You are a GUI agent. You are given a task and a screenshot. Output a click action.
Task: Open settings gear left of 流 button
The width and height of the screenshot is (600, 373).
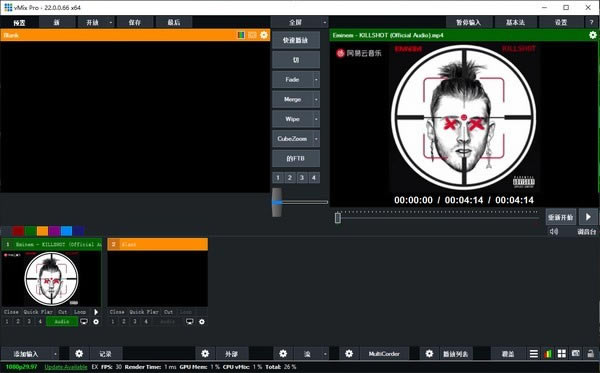pos(283,353)
